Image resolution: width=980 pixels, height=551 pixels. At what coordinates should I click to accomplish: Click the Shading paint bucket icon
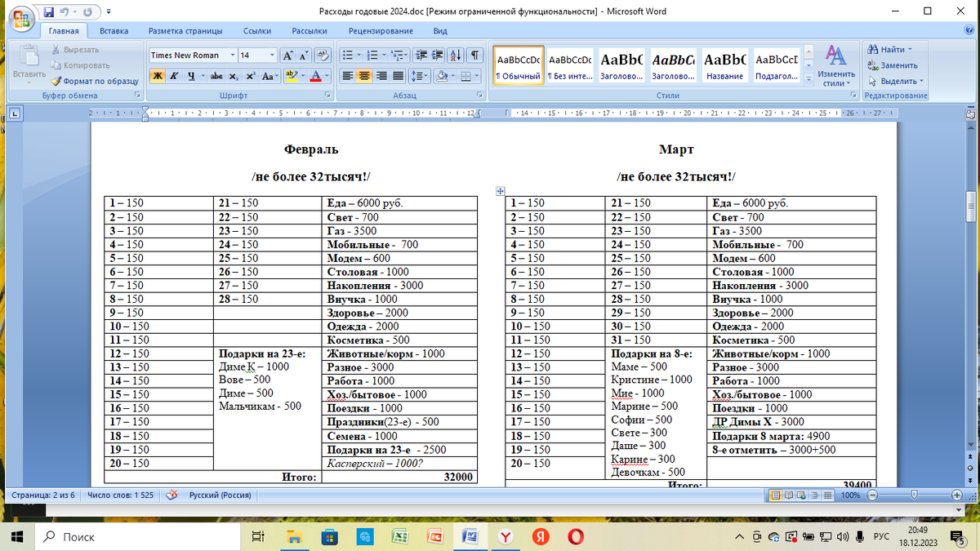[441, 76]
